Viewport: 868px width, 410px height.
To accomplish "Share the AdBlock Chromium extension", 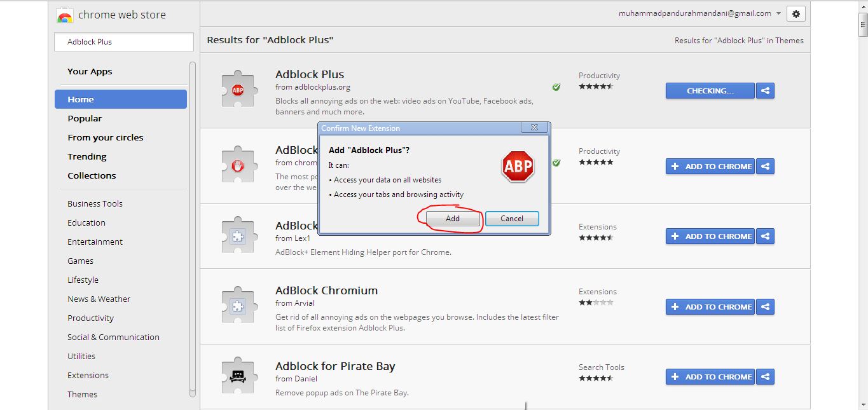I will click(x=765, y=306).
